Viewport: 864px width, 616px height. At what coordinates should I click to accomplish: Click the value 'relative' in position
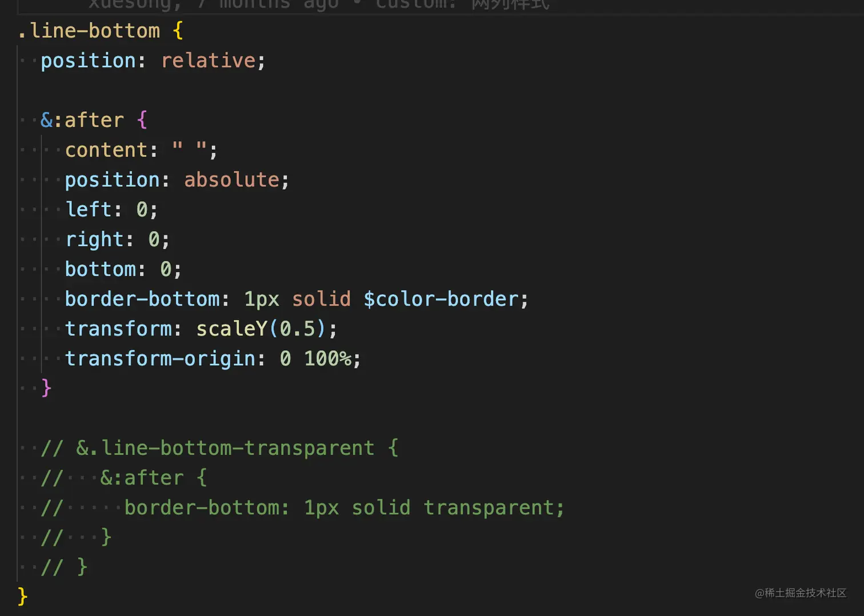click(208, 61)
